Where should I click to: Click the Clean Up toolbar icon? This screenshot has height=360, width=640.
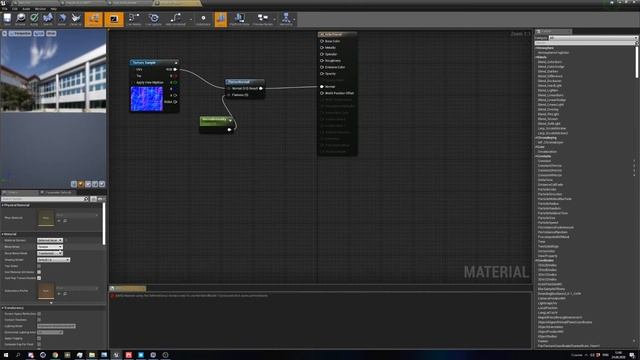(x=76, y=19)
